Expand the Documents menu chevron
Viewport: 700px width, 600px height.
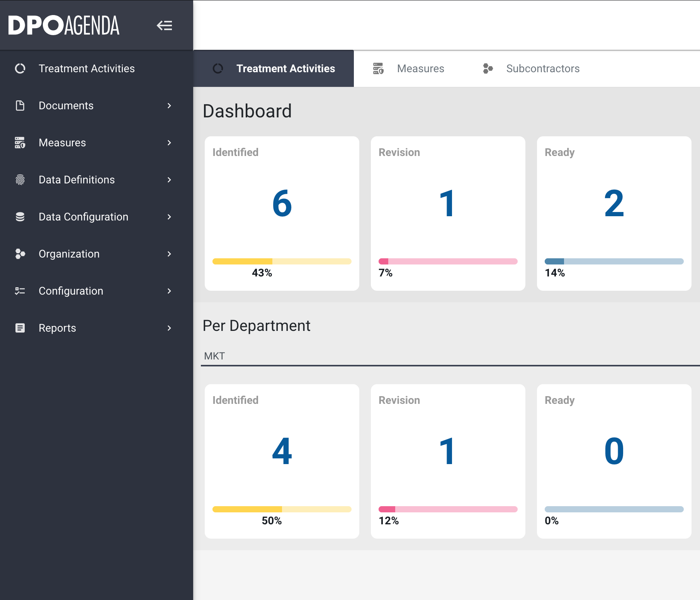169,105
